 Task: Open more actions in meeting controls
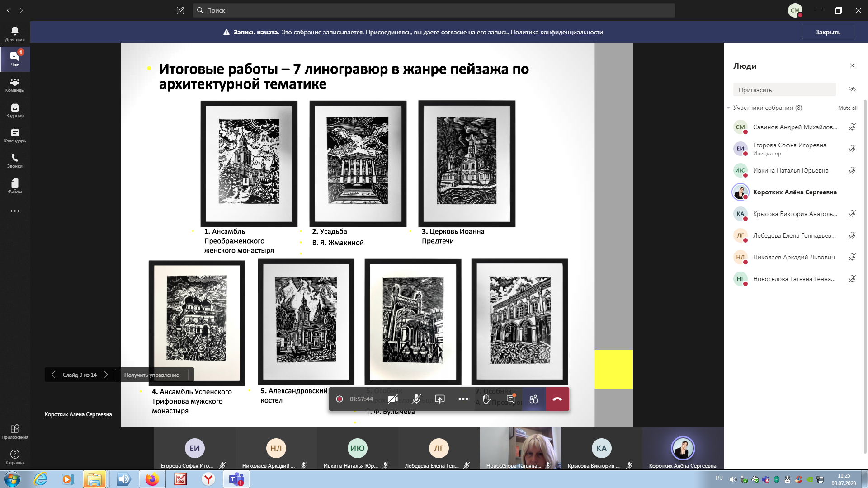click(463, 399)
